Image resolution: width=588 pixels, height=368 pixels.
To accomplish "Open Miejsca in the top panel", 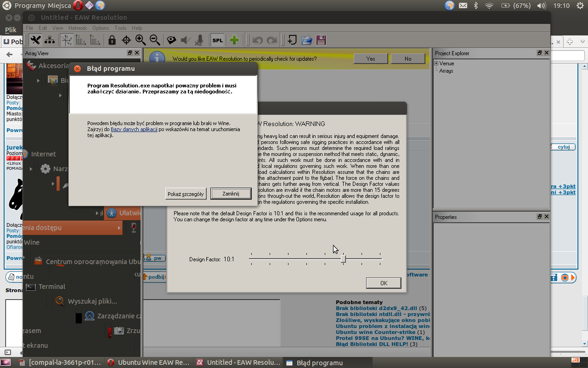I will click(59, 6).
